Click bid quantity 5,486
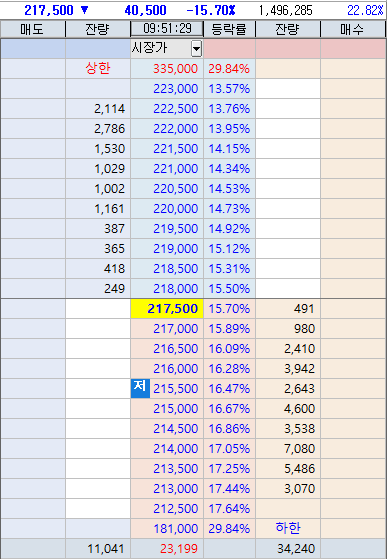The width and height of the screenshot is (387, 559). pyautogui.click(x=299, y=468)
